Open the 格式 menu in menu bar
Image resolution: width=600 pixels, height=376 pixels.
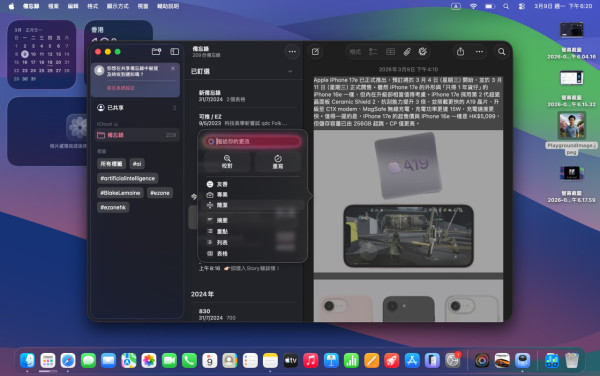[92, 6]
